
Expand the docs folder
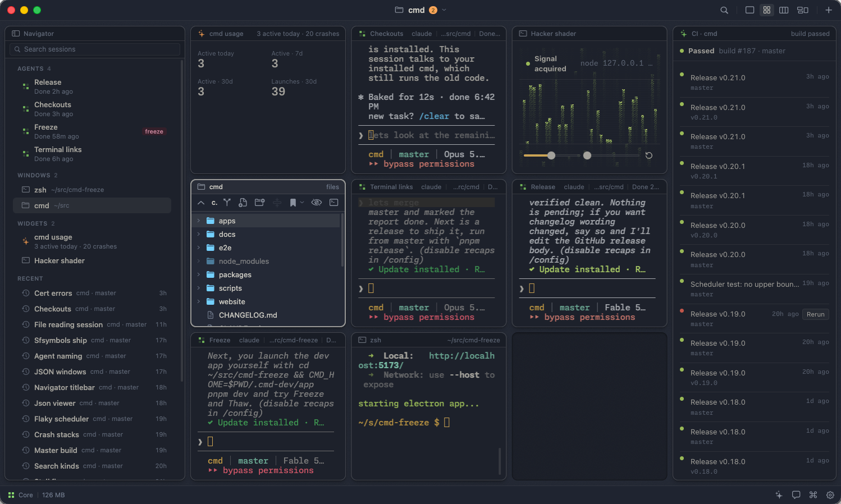(199, 234)
